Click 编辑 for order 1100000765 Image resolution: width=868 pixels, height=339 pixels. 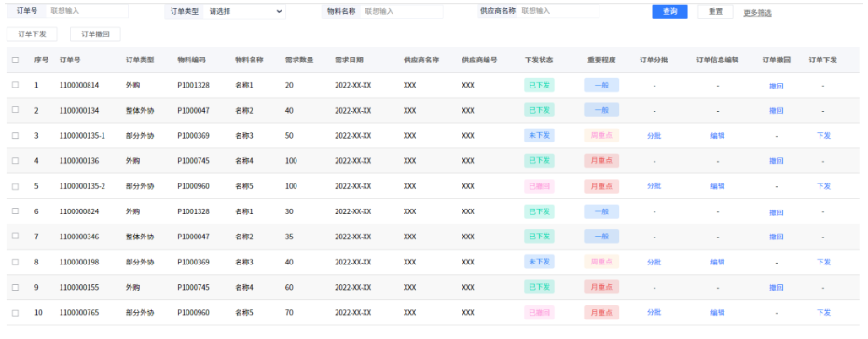coord(718,312)
